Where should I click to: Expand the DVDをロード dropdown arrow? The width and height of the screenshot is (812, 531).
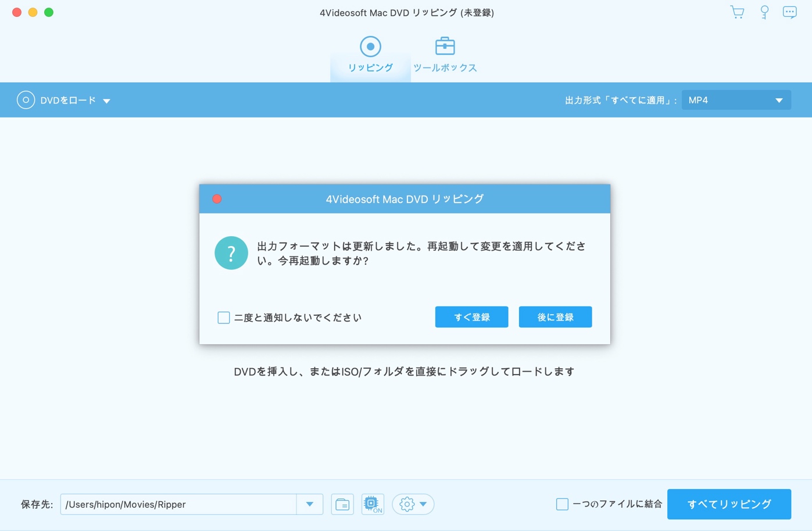[x=107, y=101]
